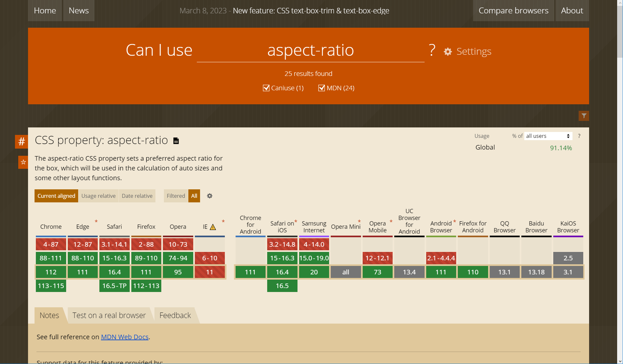Switch to Usage relative view
623x364 pixels.
click(x=98, y=196)
